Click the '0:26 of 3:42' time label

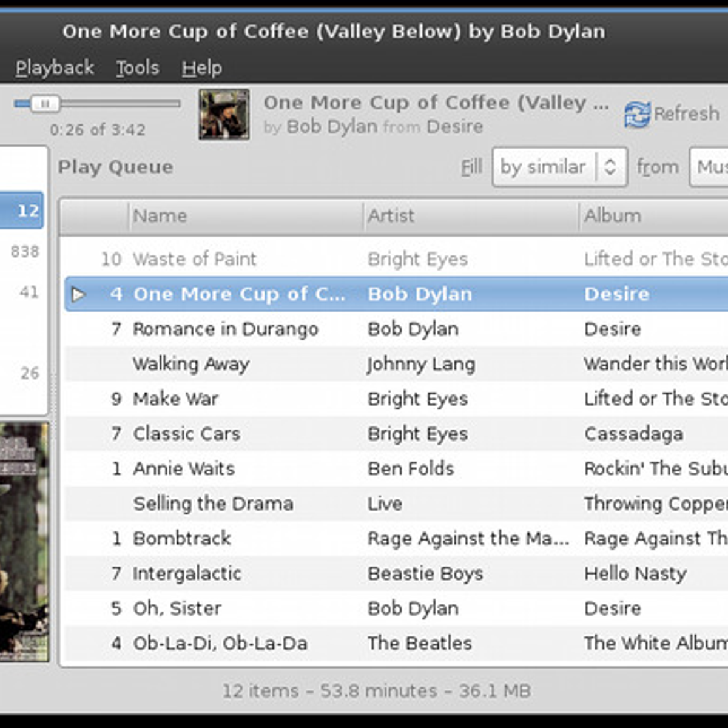pos(98,130)
